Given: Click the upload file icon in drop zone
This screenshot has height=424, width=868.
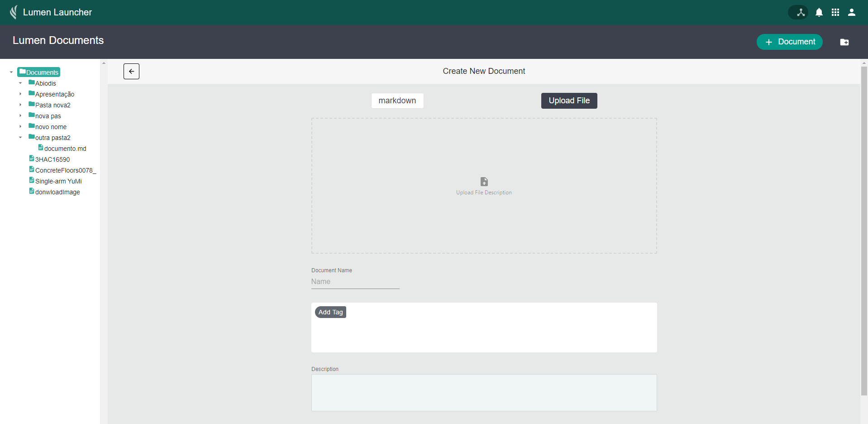Looking at the screenshot, I should click(484, 182).
